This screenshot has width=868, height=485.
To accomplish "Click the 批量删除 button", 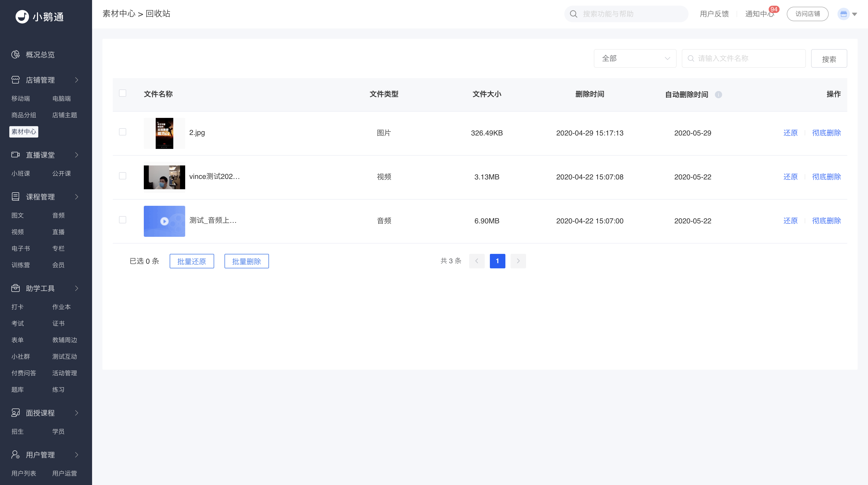I will tap(247, 261).
